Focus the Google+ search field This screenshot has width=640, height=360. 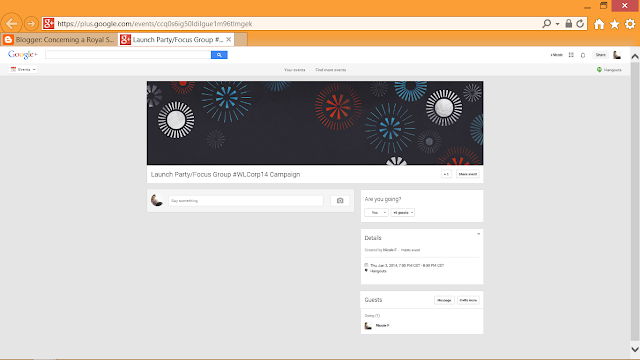click(x=128, y=55)
